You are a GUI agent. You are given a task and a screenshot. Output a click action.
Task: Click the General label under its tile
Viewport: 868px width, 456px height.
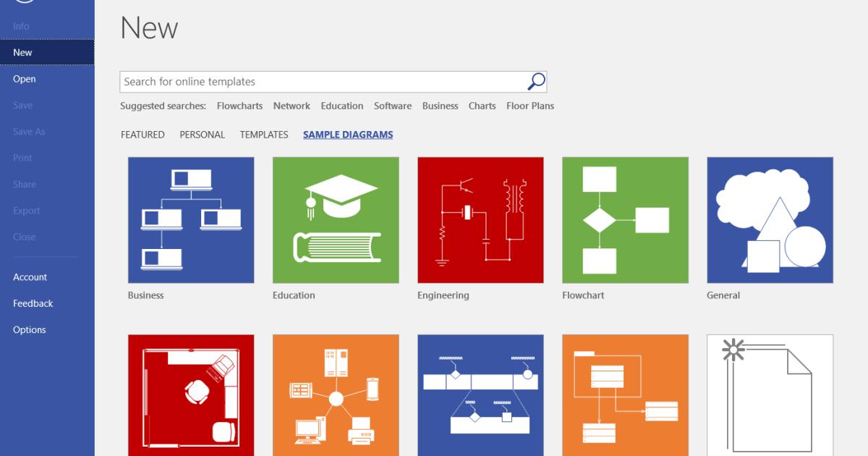coord(723,295)
